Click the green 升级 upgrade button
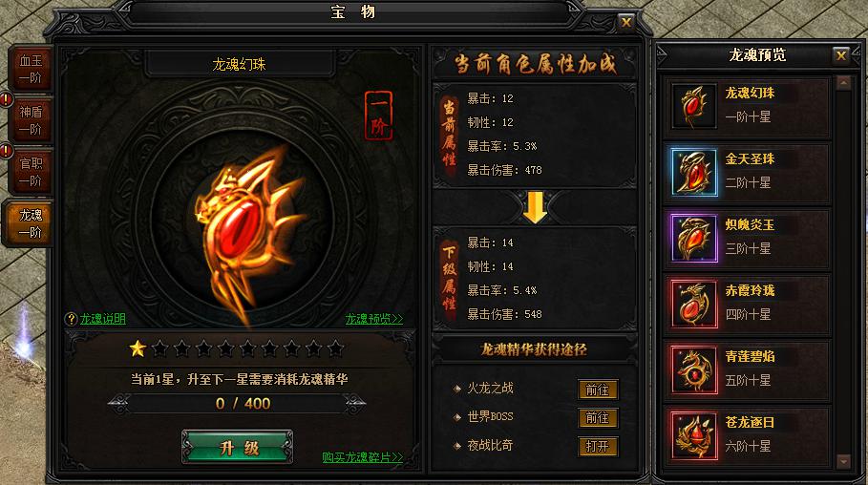Viewport: 868px width, 485px height. [238, 447]
